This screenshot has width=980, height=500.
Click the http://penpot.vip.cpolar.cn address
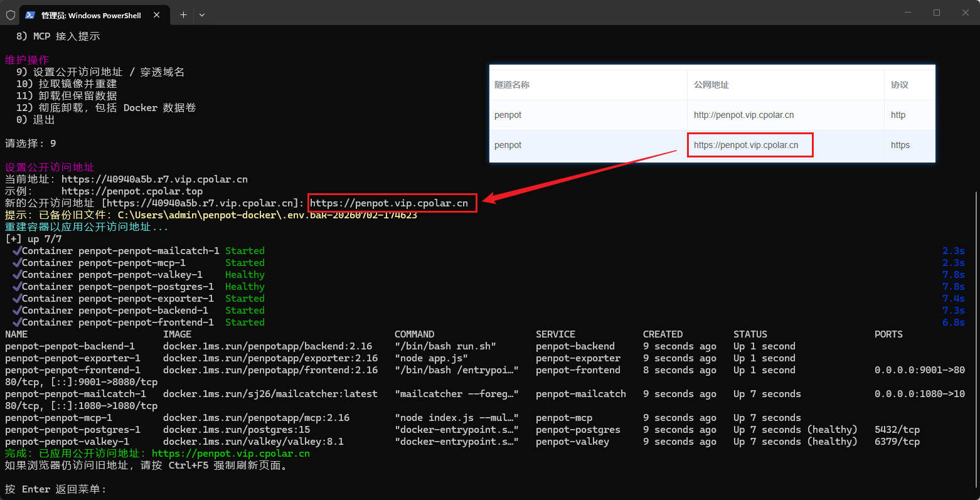[x=744, y=115]
